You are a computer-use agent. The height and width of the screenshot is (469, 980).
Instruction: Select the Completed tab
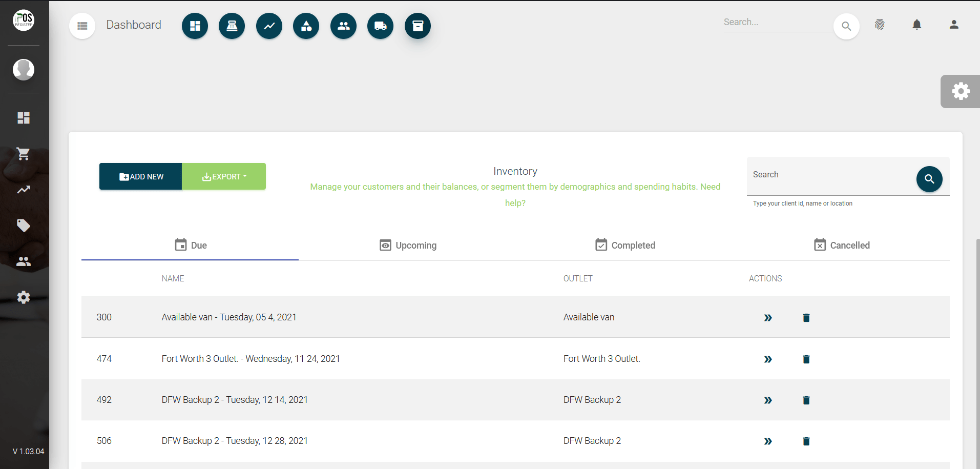(x=625, y=246)
